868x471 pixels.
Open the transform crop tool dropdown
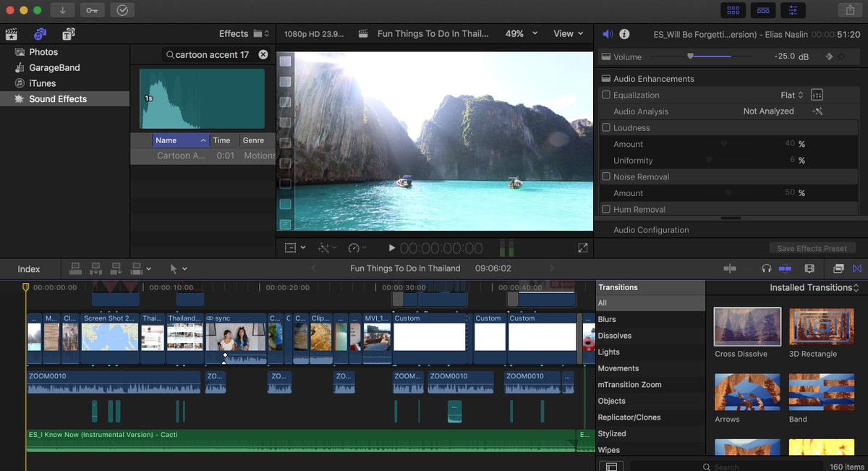[294, 247]
